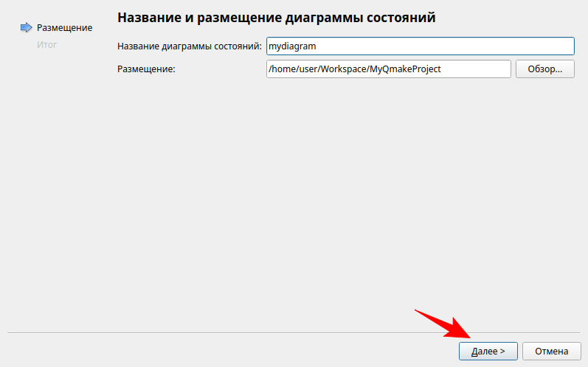Click the blue arrow icon beside Размещение step
Viewport: 588px width, 367px height.
pos(26,28)
